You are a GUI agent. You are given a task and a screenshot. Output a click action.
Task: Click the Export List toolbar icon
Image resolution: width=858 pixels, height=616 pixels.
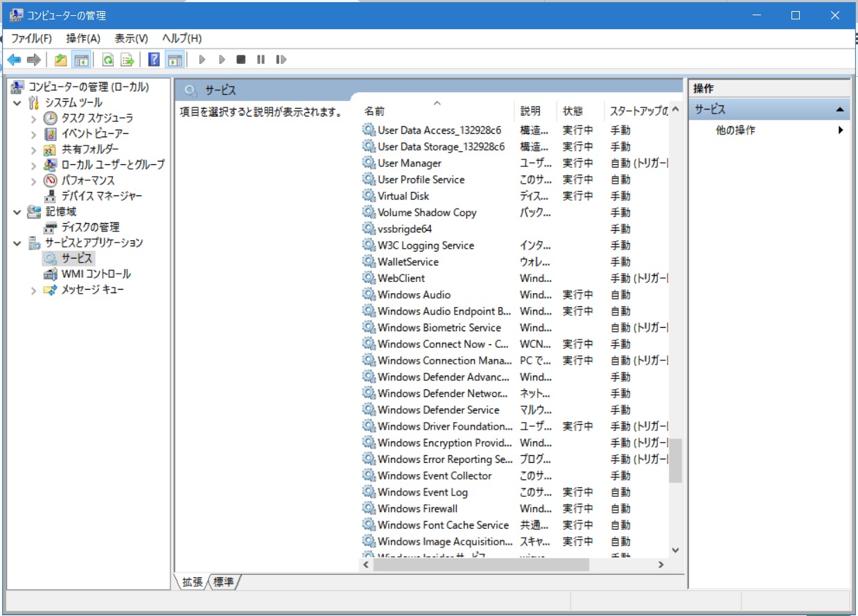click(128, 60)
